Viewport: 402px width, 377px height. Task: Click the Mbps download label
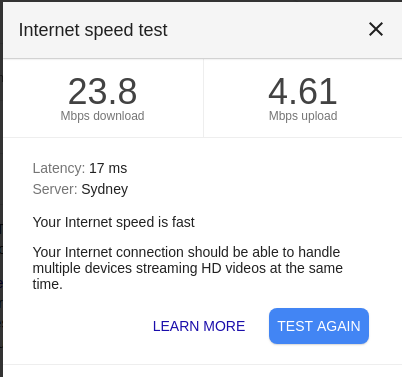pyautogui.click(x=102, y=116)
